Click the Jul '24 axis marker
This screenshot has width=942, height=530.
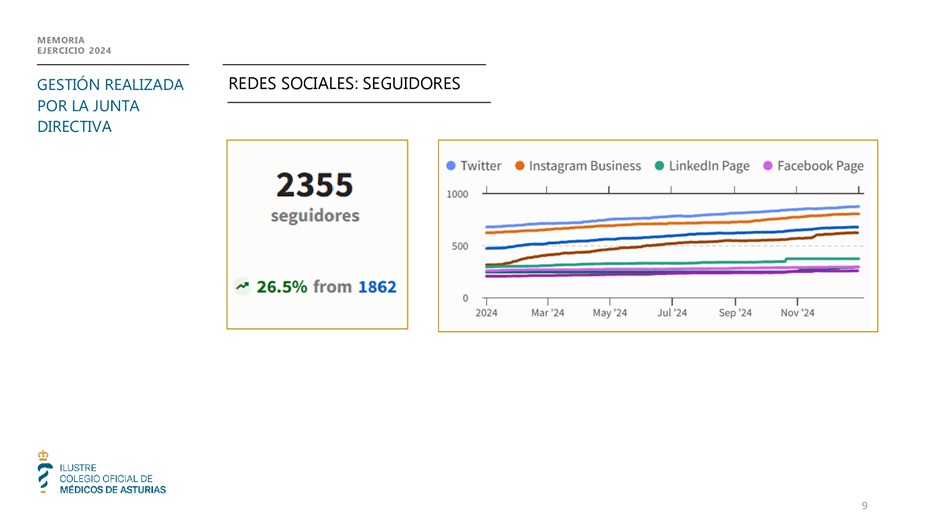coord(672,313)
